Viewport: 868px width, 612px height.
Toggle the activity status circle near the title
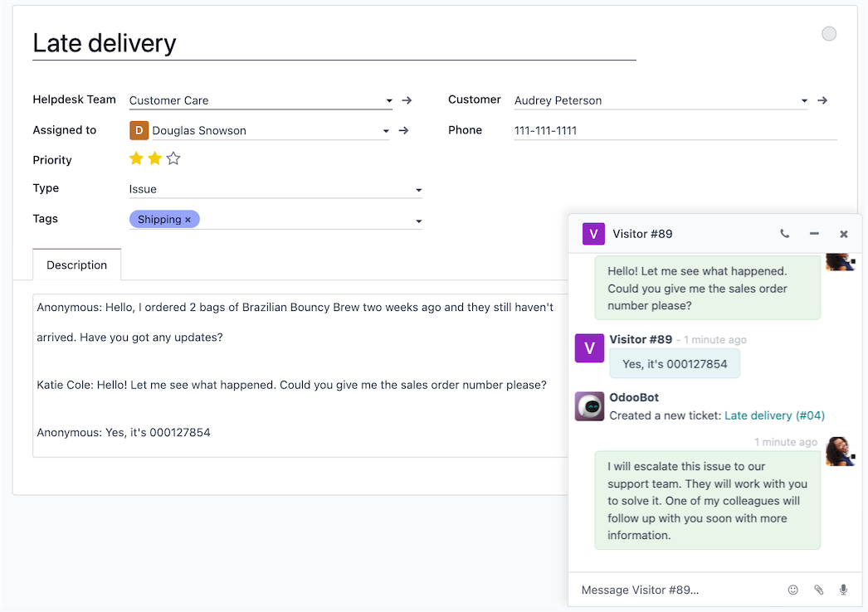828,33
